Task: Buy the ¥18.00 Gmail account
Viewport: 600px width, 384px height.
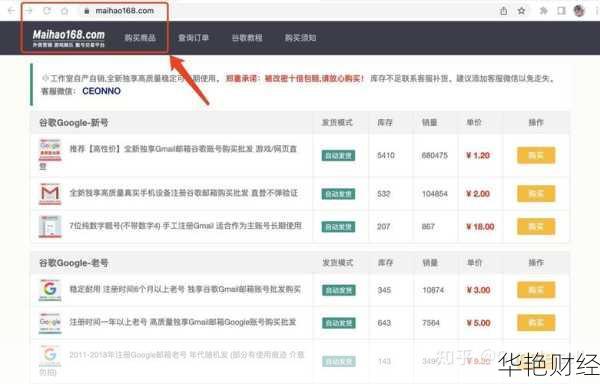Action: tap(536, 226)
